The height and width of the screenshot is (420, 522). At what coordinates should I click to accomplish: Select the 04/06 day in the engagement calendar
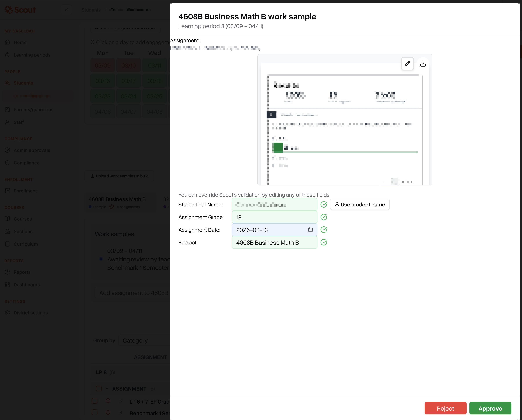pyautogui.click(x=103, y=112)
